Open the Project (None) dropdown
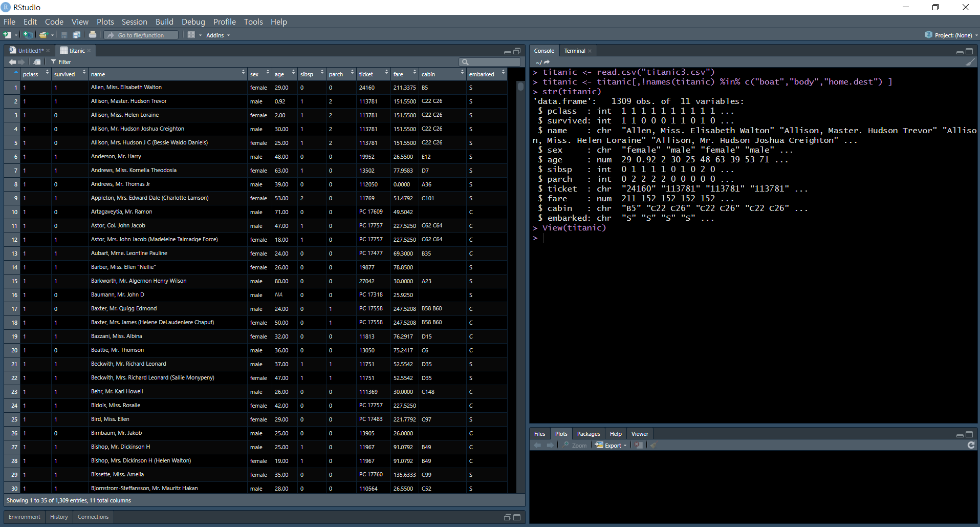 point(952,35)
